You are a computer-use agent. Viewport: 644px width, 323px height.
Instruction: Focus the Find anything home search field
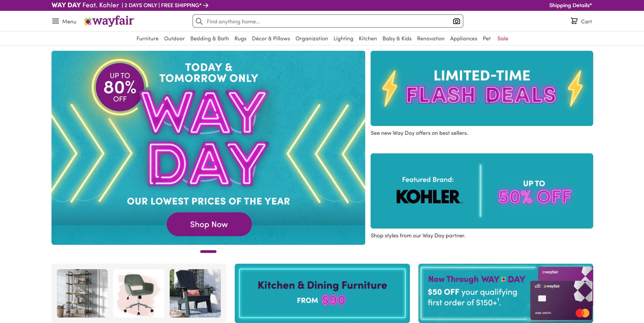point(325,21)
